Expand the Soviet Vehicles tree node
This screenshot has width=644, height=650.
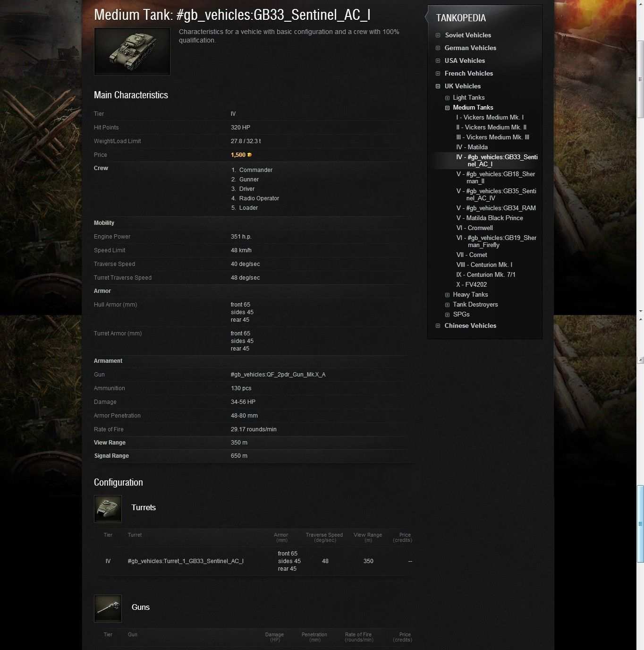point(438,35)
